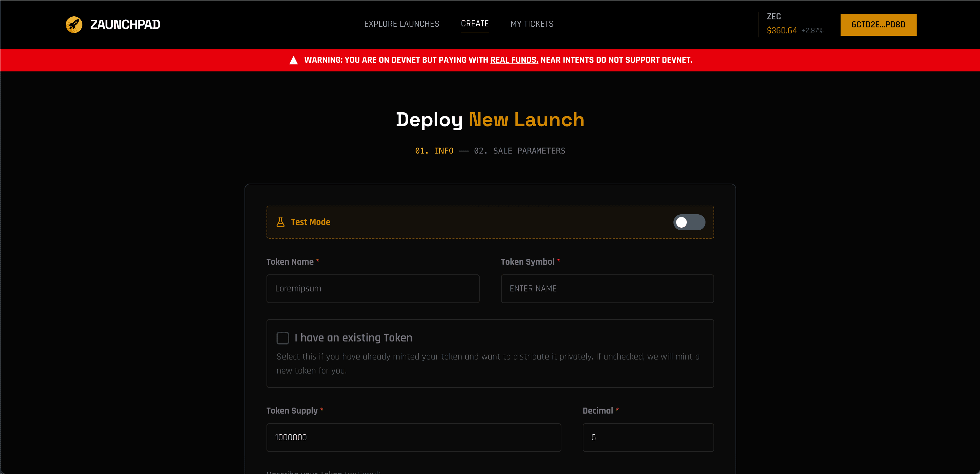
Task: Click the warning triangle in the red banner
Action: [x=293, y=60]
